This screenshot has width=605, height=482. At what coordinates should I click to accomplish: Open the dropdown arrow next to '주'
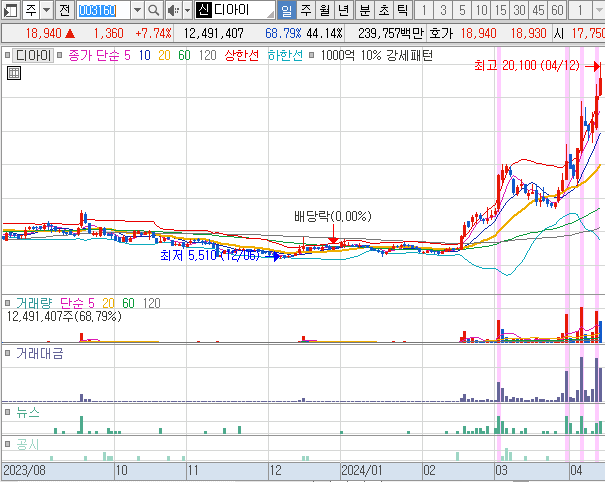tap(47, 10)
